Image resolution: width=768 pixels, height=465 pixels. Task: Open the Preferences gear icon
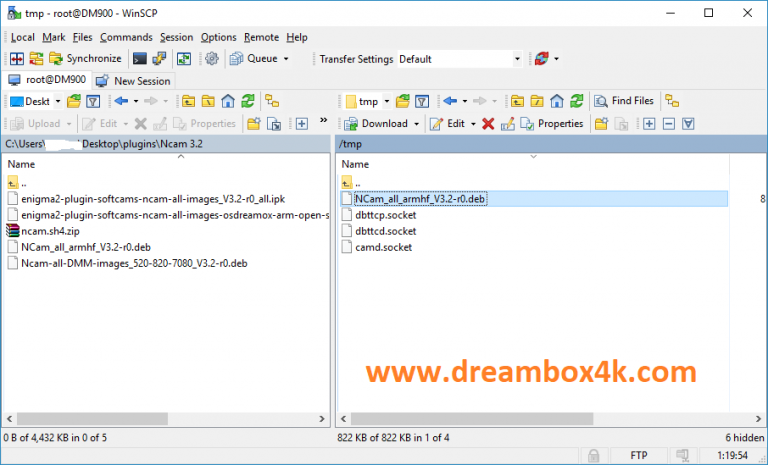point(212,59)
